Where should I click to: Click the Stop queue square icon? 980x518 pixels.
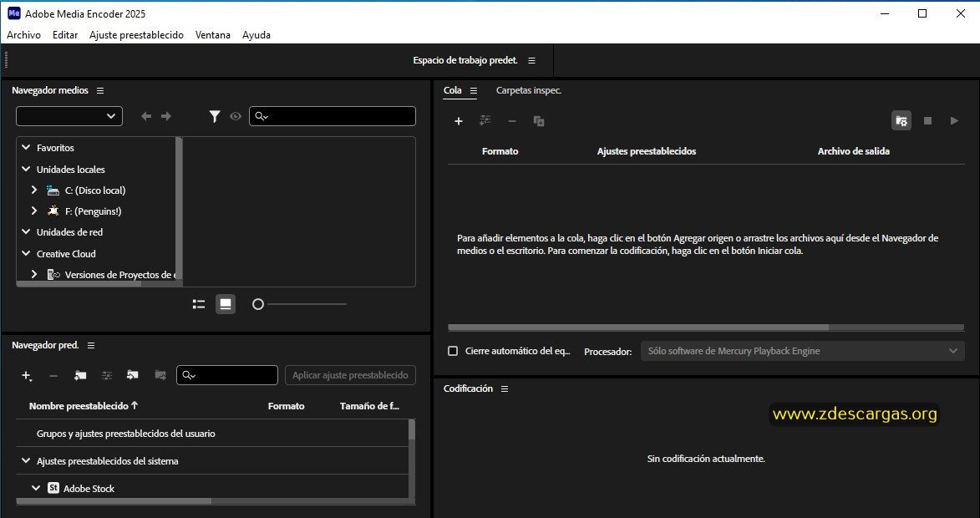(927, 120)
